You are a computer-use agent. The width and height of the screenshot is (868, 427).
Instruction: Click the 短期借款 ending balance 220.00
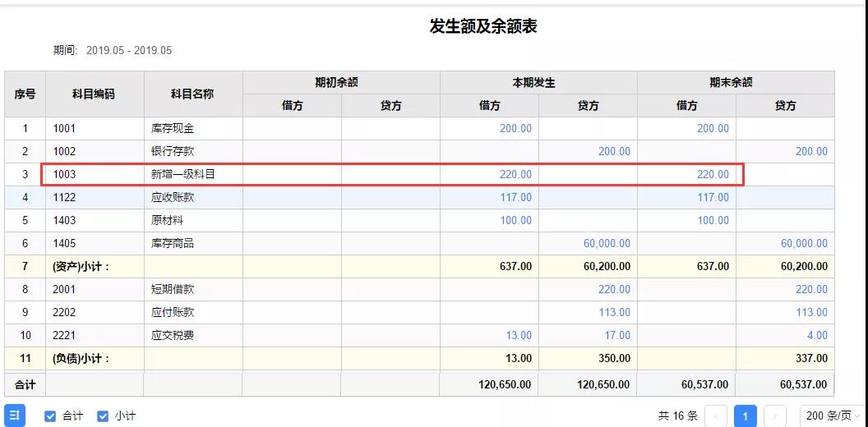coord(811,290)
